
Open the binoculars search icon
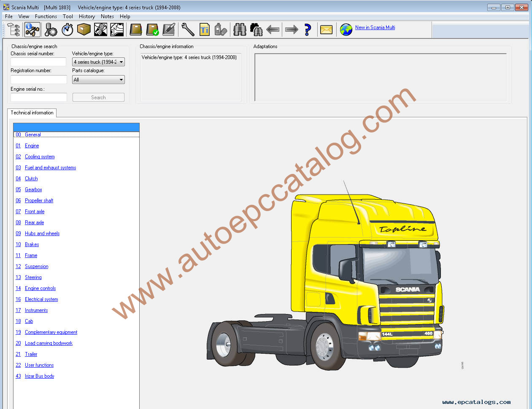coord(240,30)
